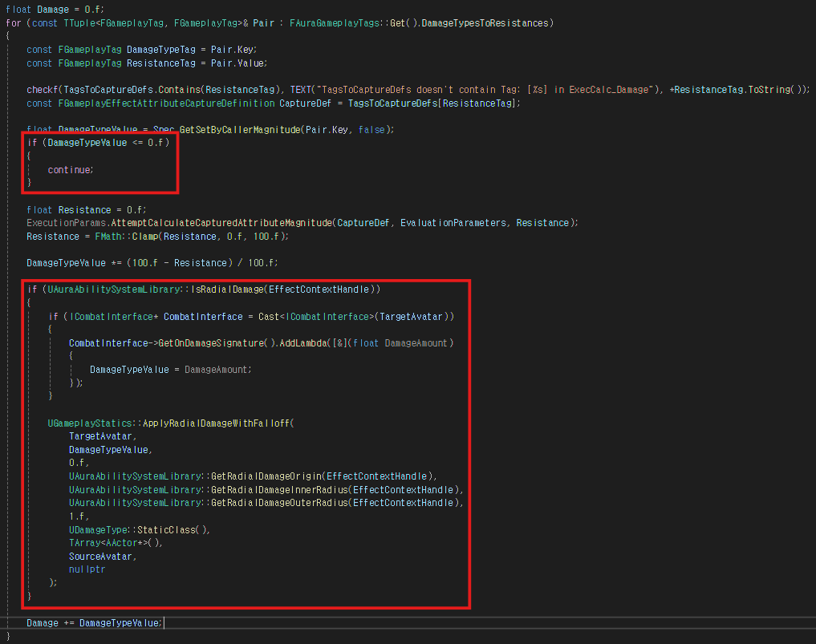Click the EvaluationParameters argument
The height and width of the screenshot is (644, 816).
click(x=453, y=223)
